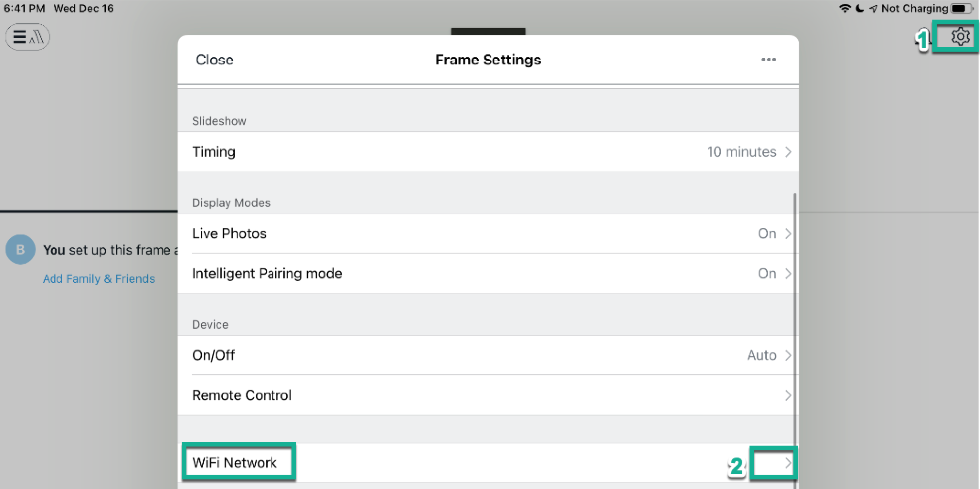Image resolution: width=980 pixels, height=489 pixels.
Task: Open the slideshow Timing setting
Action: coord(214,152)
